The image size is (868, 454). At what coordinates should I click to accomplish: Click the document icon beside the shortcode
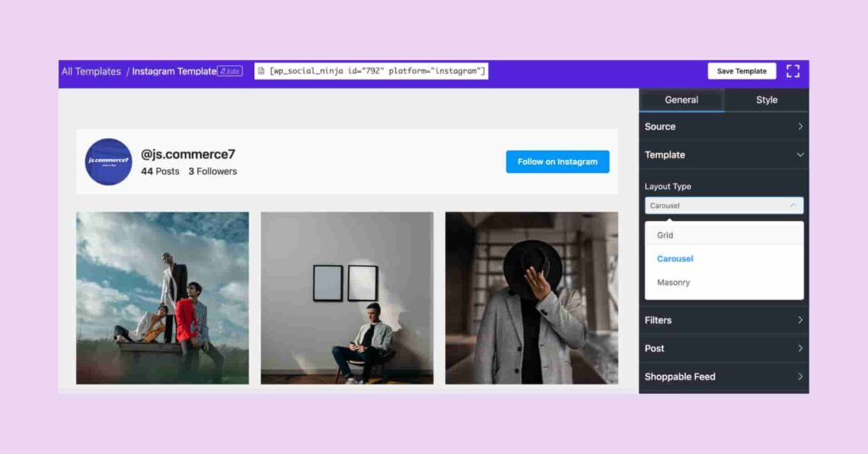pyautogui.click(x=261, y=71)
